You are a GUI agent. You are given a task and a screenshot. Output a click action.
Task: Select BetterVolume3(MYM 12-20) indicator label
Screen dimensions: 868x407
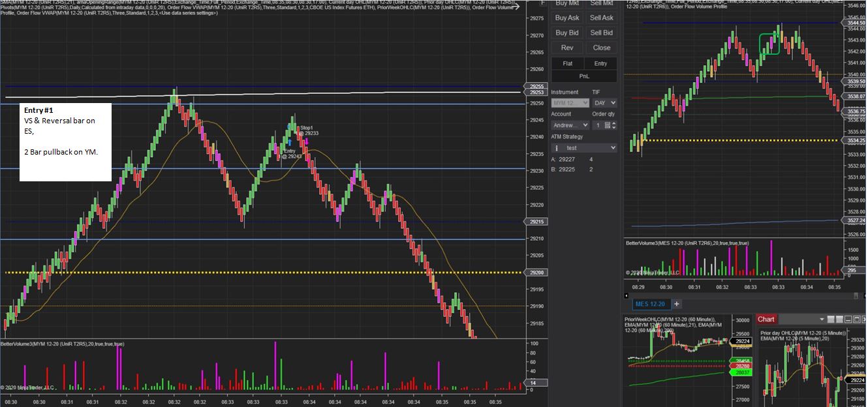[63, 343]
